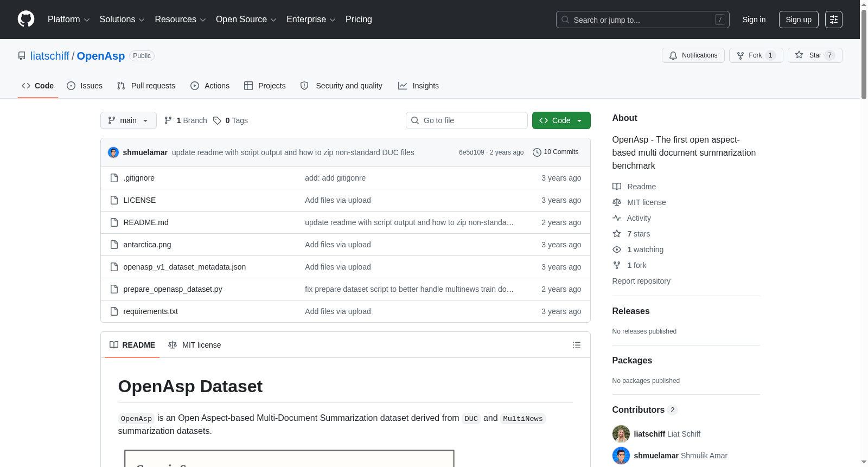
Task: Select the MIT license tab in file viewer
Action: [x=195, y=345]
